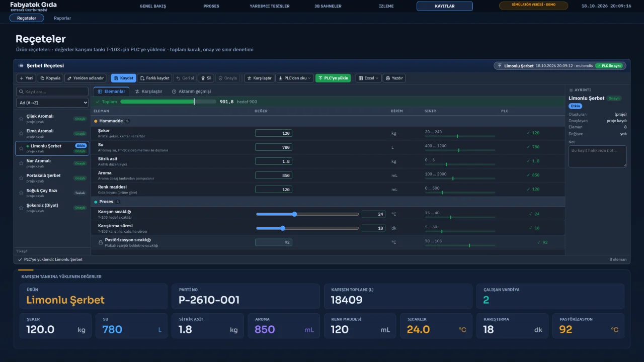Viewport: 644px width, 362px height.
Task: Choose Farklı kaydet (save as)
Action: 154,78
